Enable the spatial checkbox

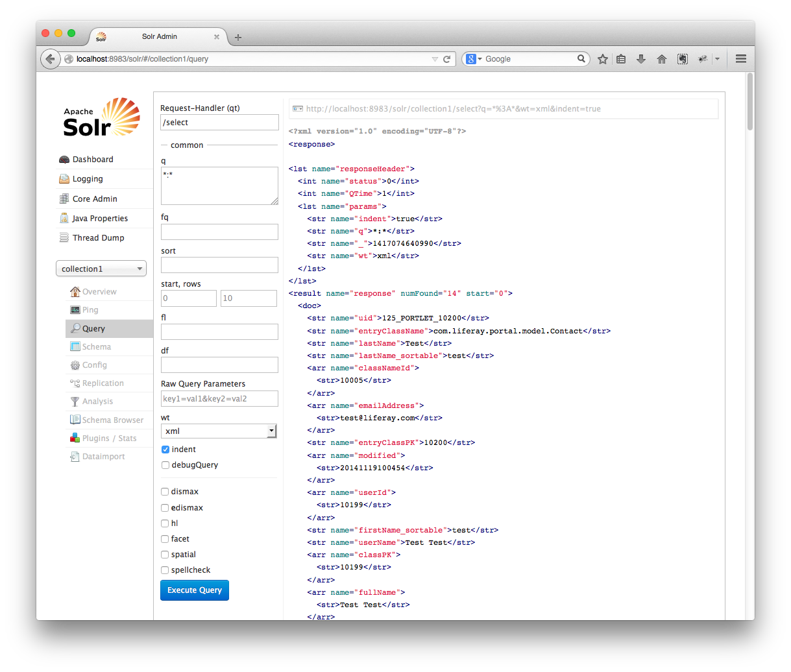[165, 555]
